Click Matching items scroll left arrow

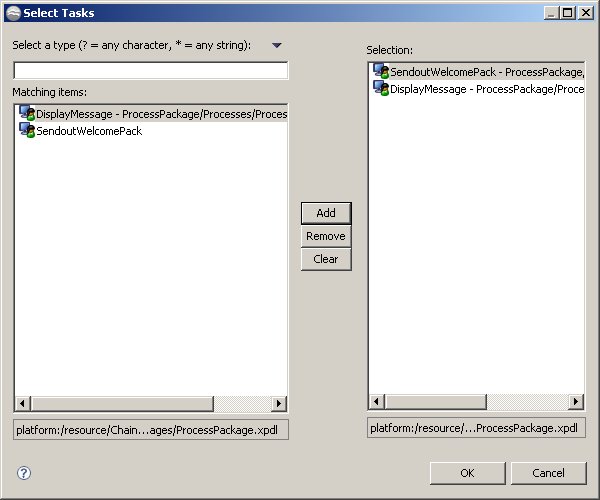coord(23,403)
